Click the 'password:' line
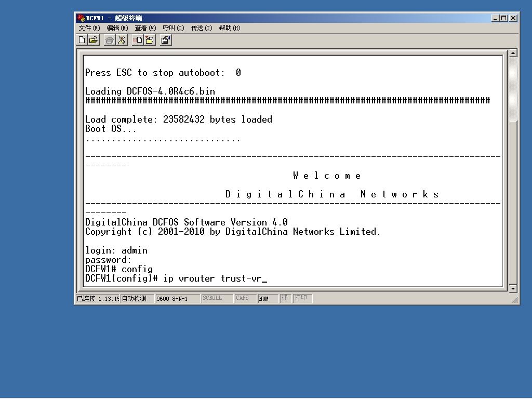The width and height of the screenshot is (532, 399). click(108, 260)
